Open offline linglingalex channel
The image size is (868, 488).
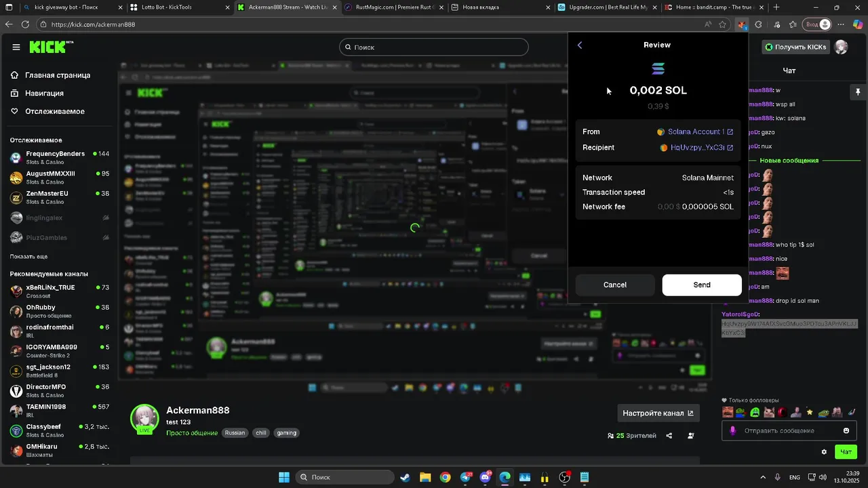tap(60, 218)
